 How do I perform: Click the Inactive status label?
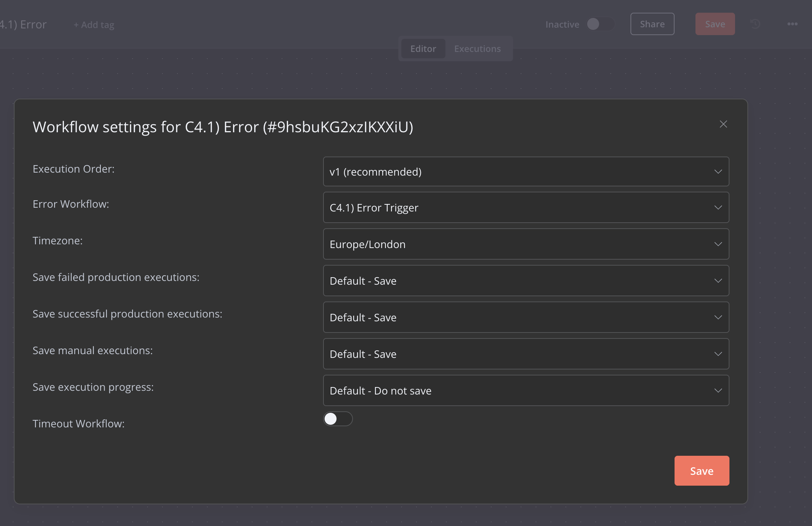[x=562, y=25]
